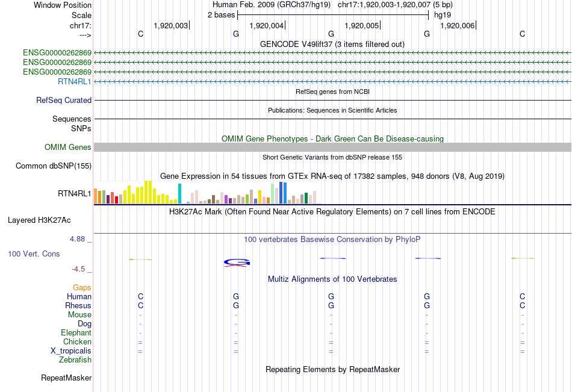572x392 pixels.
Task: Click the 100 vertebrates Basewise Conservation title
Action: 332,240
